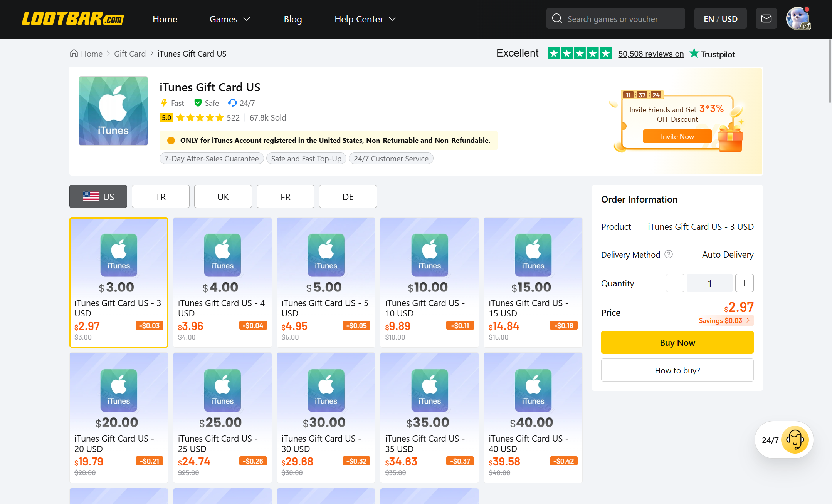This screenshot has width=832, height=504.
Task: Click the home breadcrumb icon
Action: [74, 53]
